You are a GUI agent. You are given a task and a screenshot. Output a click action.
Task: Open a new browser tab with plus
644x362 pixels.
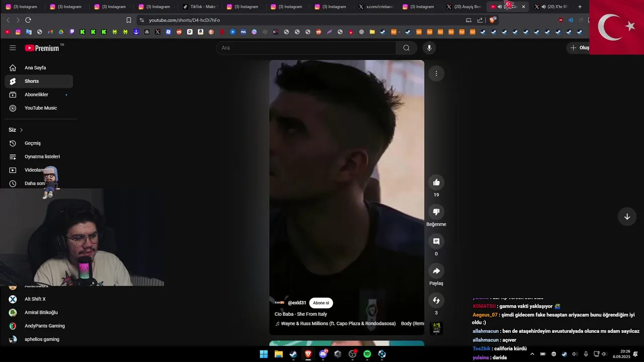pyautogui.click(x=580, y=7)
